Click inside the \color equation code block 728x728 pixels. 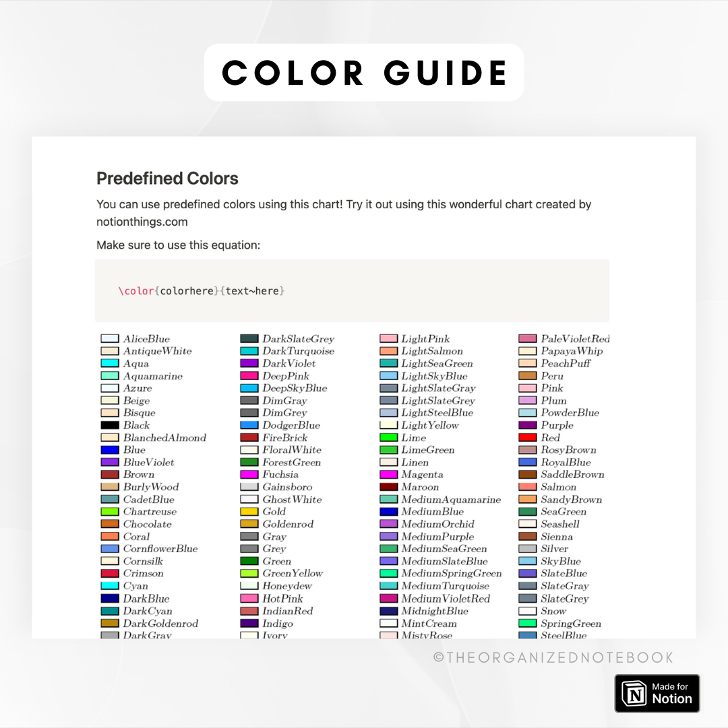pyautogui.click(x=352, y=291)
